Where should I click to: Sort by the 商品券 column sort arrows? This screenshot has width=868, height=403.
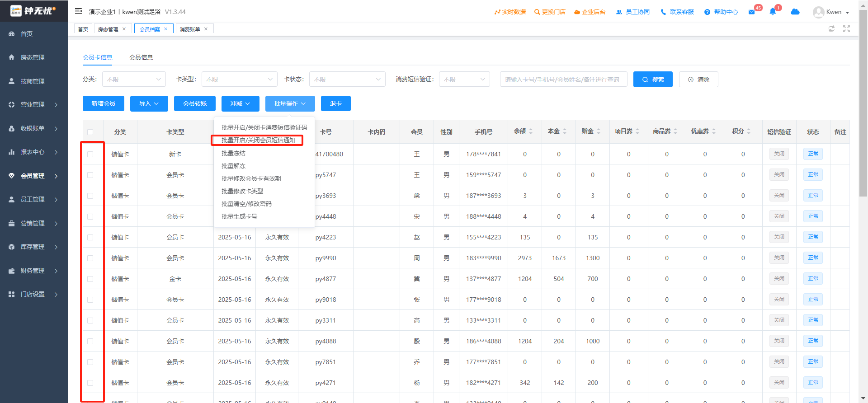[x=675, y=131]
